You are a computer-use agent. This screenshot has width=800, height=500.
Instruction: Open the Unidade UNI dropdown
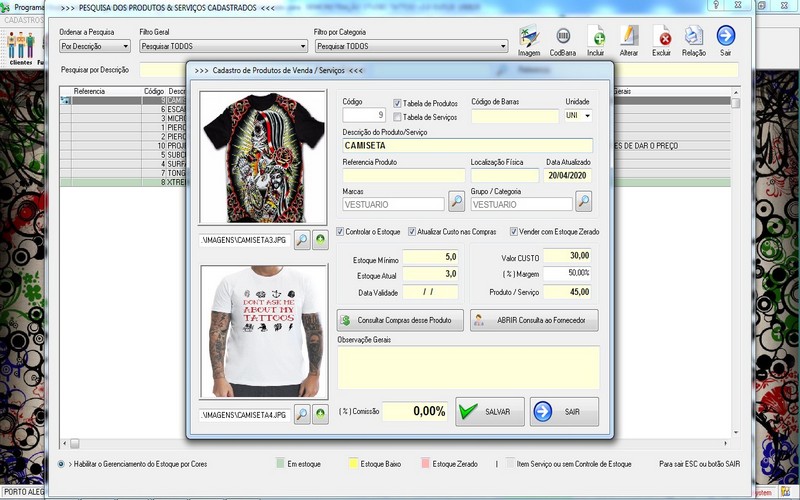pos(578,115)
